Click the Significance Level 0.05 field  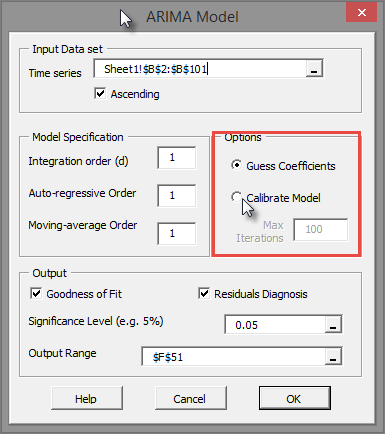pos(275,324)
